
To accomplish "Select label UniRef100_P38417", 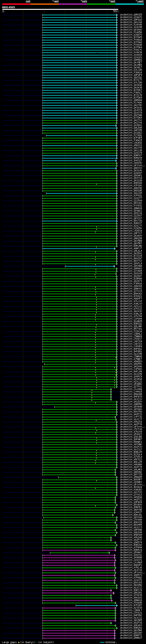I will point(131,93).
